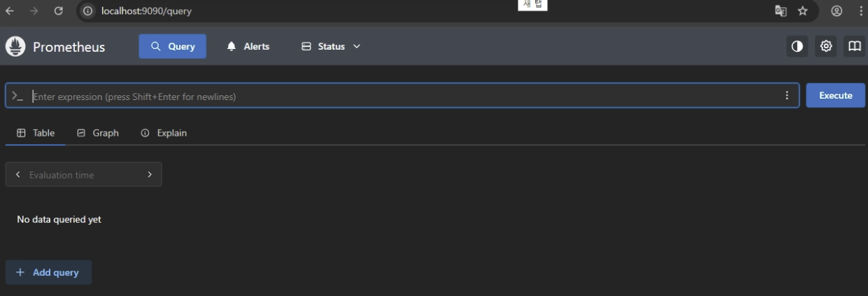
Task: Focus the Enter expression input field
Action: [406, 97]
